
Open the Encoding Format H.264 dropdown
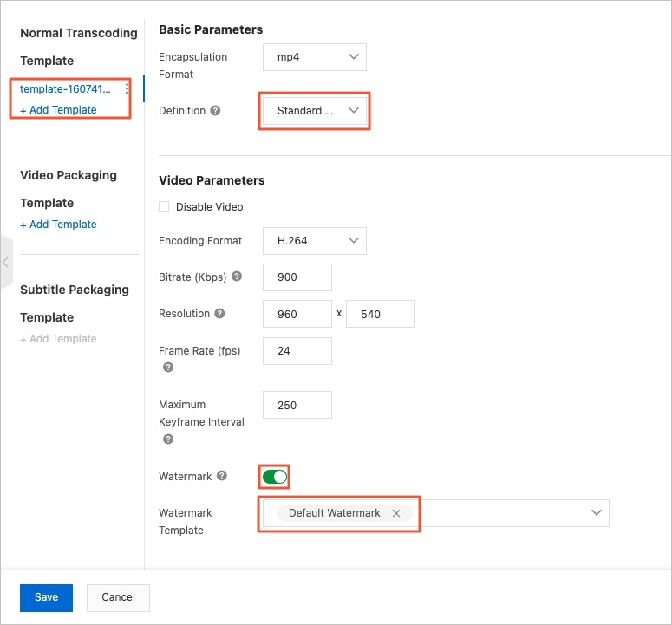(315, 241)
